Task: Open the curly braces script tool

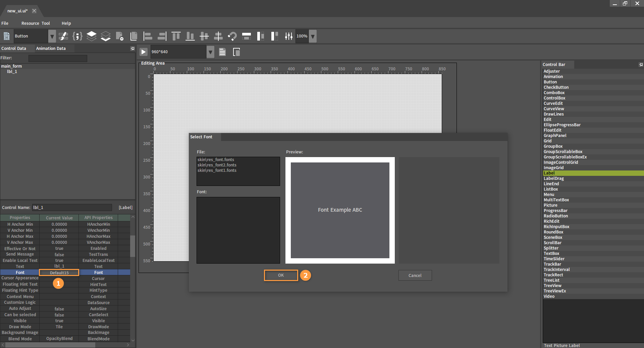Action: point(77,36)
